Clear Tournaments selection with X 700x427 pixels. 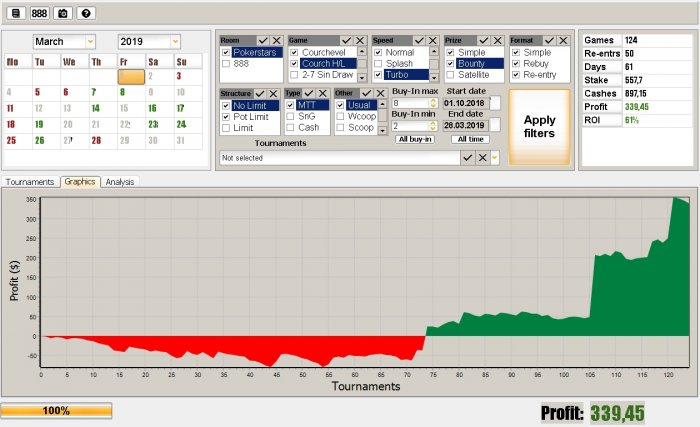point(483,158)
